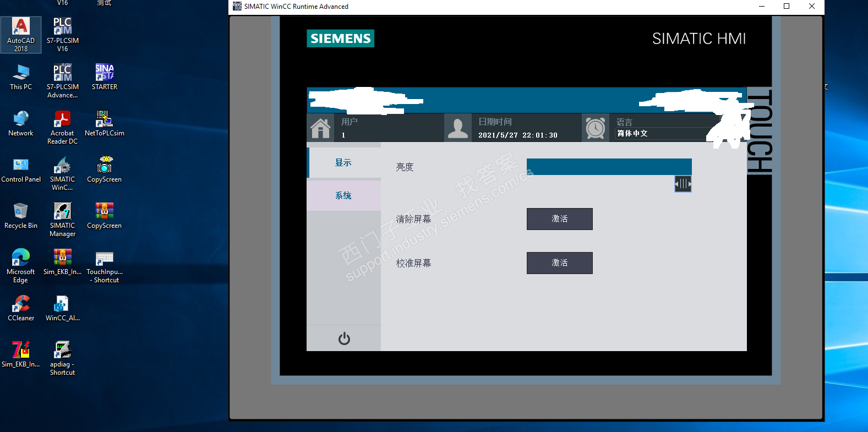
Task: Switch to the 显示 tab in the sidebar
Action: point(344,162)
